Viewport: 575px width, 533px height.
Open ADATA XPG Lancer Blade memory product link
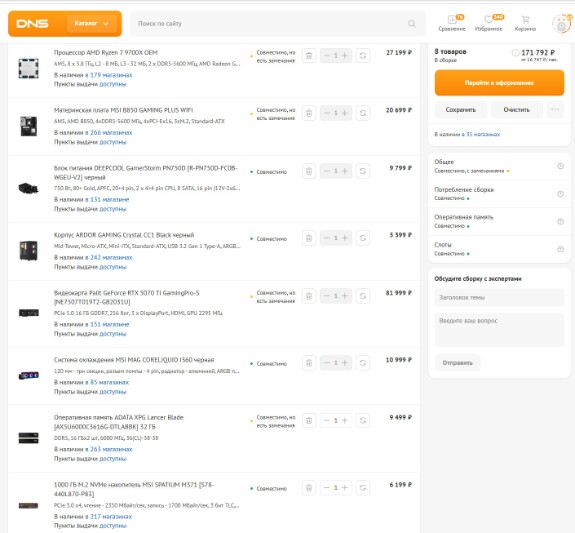118,422
